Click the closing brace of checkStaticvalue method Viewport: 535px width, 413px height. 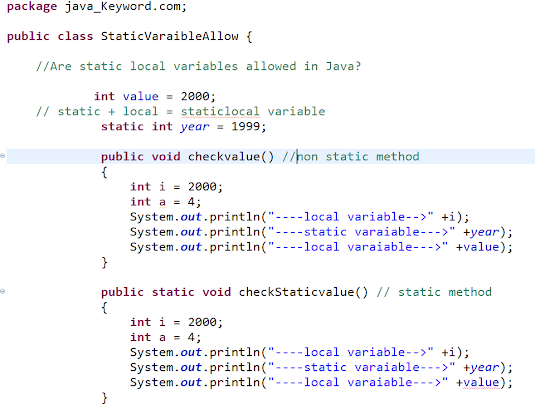coord(104,398)
